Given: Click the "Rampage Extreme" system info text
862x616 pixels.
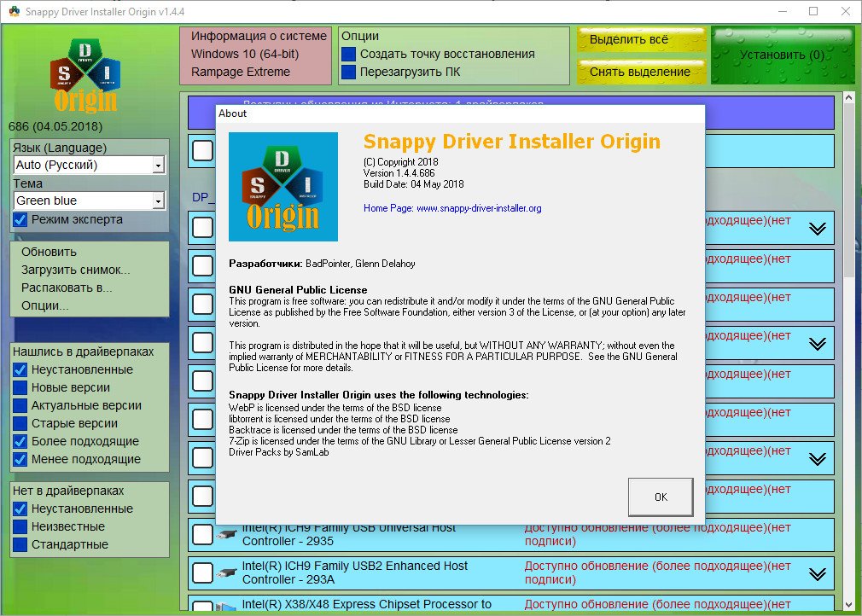Looking at the screenshot, I should pos(240,72).
